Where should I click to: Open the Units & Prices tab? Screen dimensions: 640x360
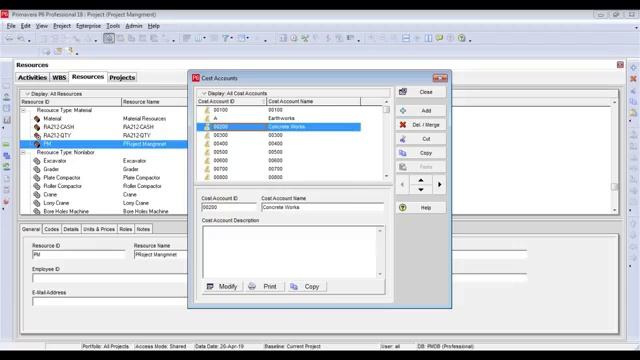(x=99, y=229)
